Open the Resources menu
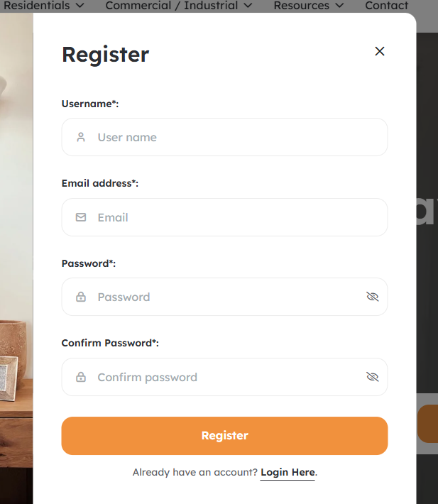Screen dimensions: 438x504 302,6
